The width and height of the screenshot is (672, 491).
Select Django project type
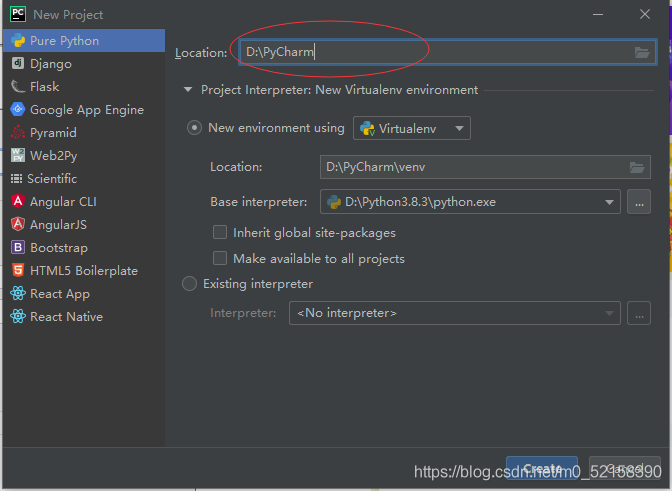point(84,64)
